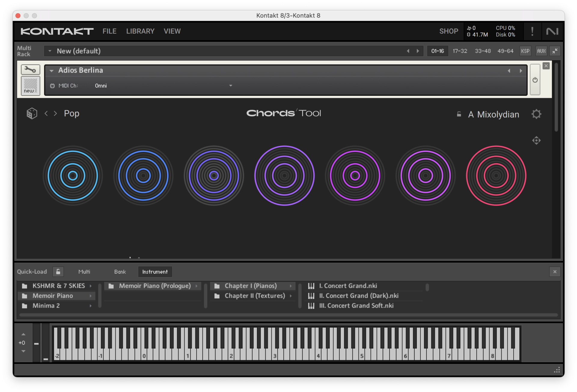
Task: Expand the KSHMR & 7 SKIES folder
Action: tap(56, 286)
